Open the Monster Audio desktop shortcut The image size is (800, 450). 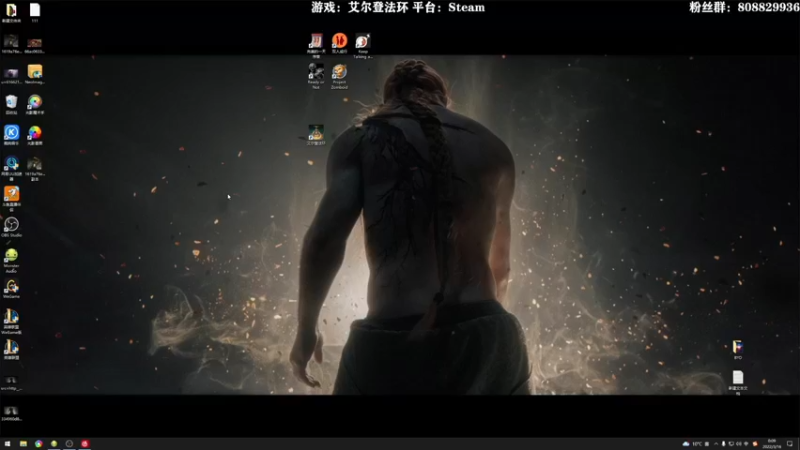click(11, 260)
